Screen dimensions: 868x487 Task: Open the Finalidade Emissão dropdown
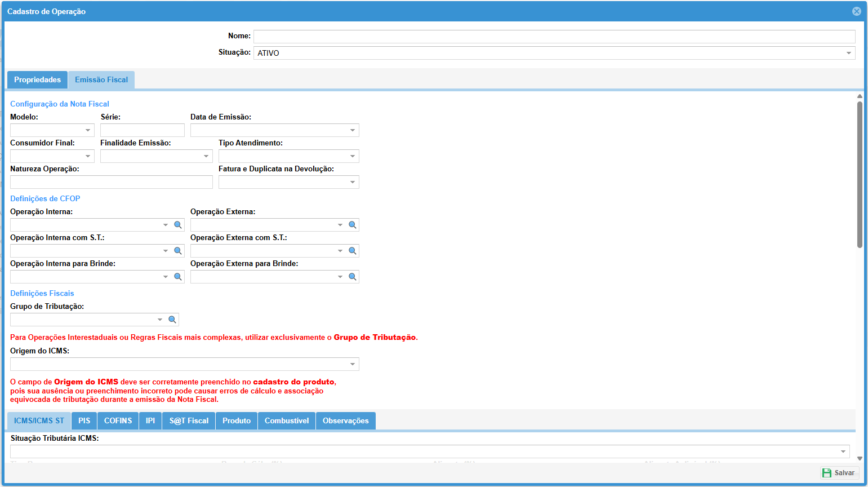pyautogui.click(x=206, y=156)
